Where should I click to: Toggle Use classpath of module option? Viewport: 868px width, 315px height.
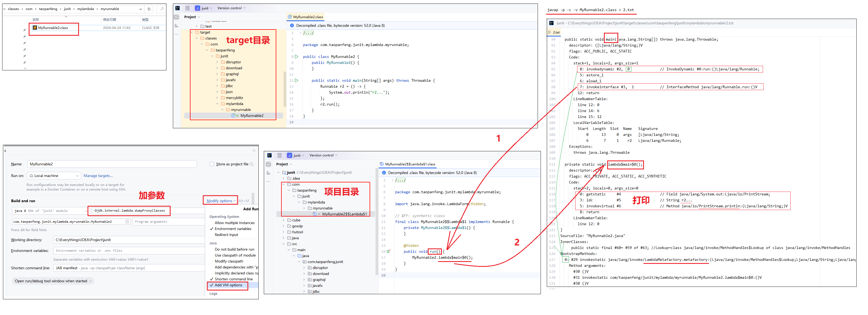[x=235, y=255]
